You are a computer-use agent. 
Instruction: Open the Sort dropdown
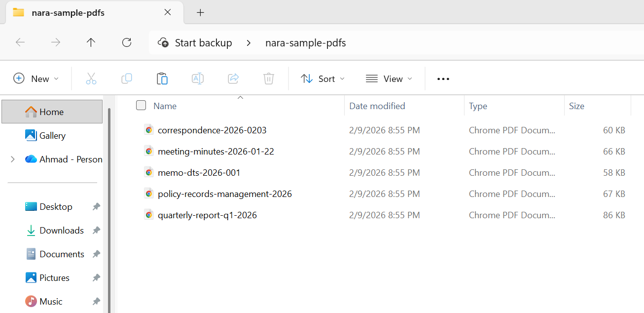[322, 78]
